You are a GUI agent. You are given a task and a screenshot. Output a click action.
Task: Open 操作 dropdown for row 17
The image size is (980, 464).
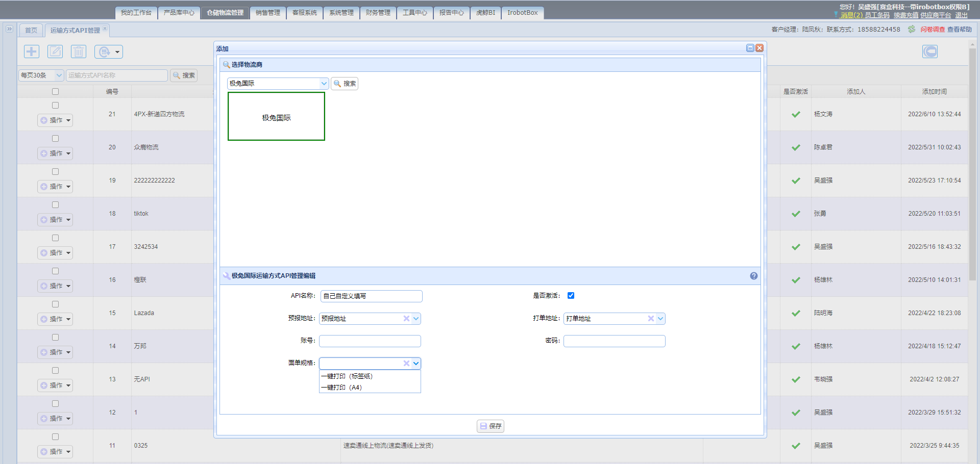[x=55, y=253]
